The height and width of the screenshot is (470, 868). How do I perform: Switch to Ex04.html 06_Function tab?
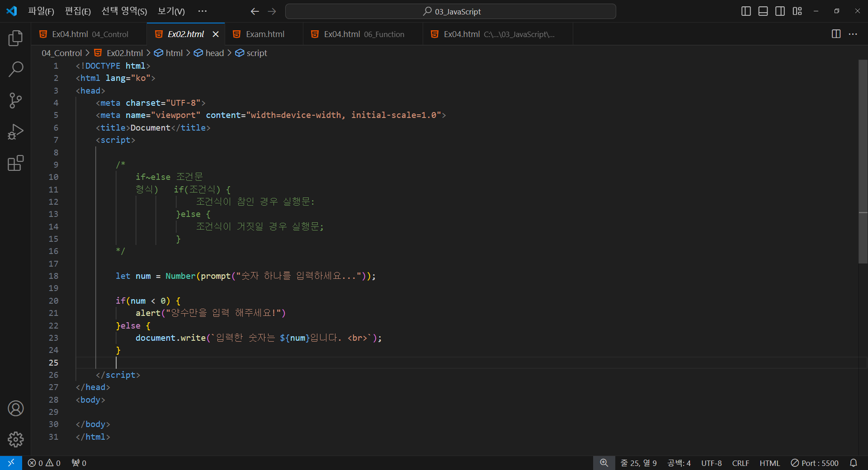(x=363, y=34)
